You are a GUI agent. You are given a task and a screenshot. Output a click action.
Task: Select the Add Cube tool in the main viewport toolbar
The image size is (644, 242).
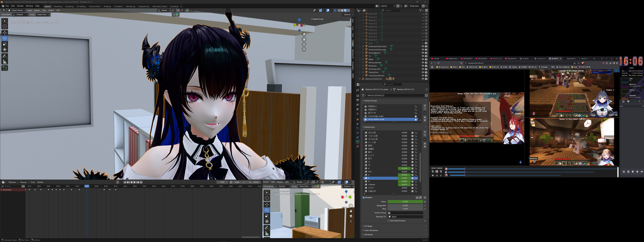(5, 68)
